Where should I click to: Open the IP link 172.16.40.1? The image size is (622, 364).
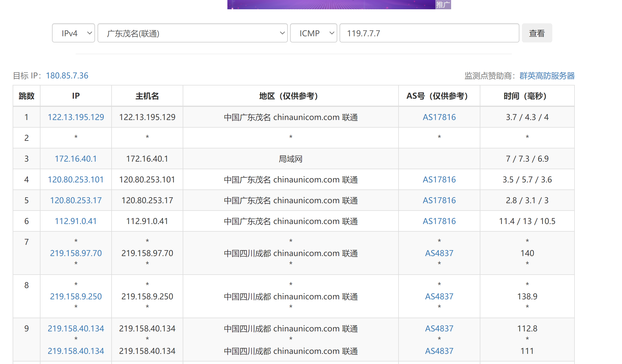click(76, 159)
